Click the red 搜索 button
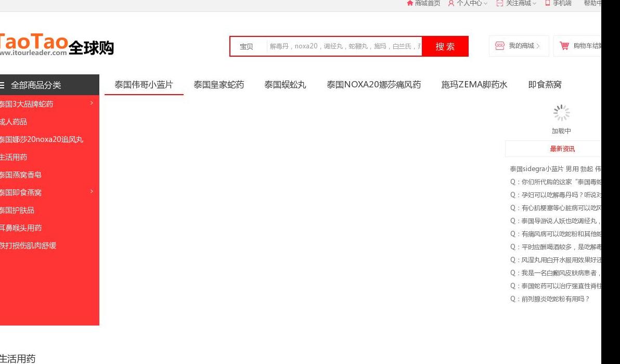This screenshot has height=364, width=620. [x=445, y=46]
